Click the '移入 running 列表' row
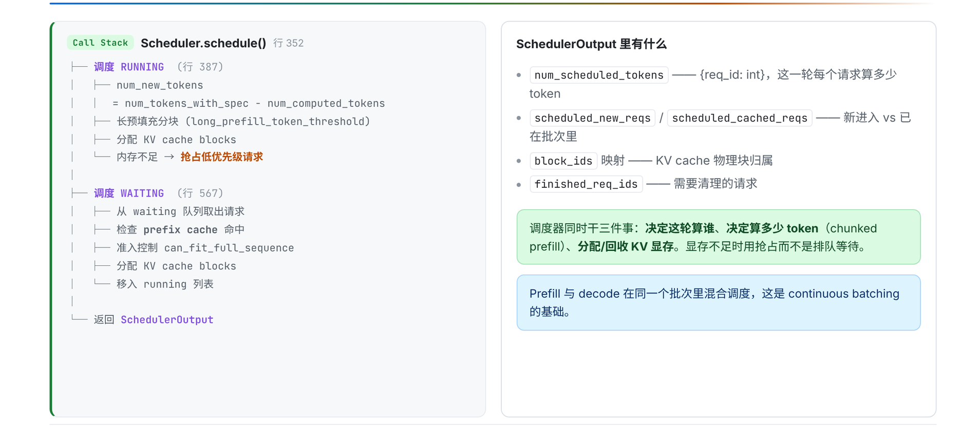Screen dimensions: 980x427 click(165, 284)
